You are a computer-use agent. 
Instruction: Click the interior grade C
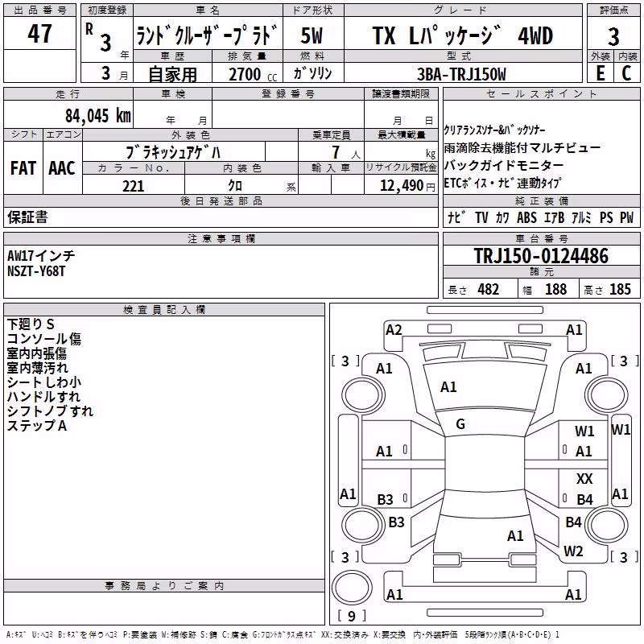(626, 73)
